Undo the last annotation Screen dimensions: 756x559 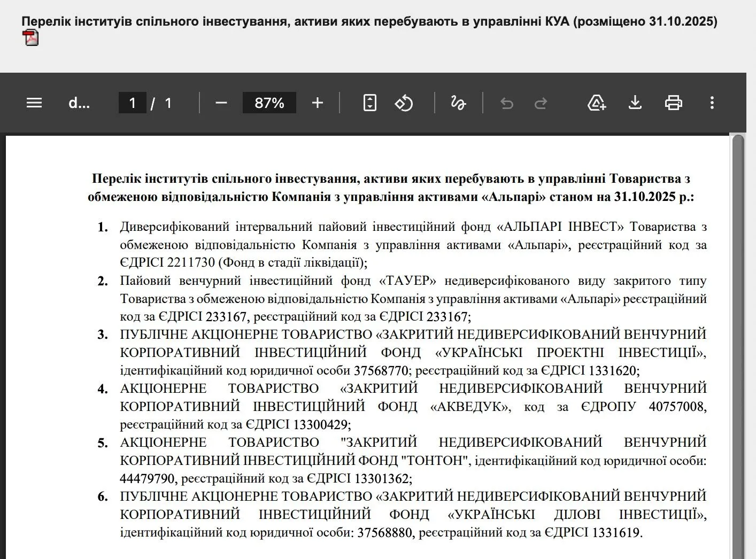[507, 103]
